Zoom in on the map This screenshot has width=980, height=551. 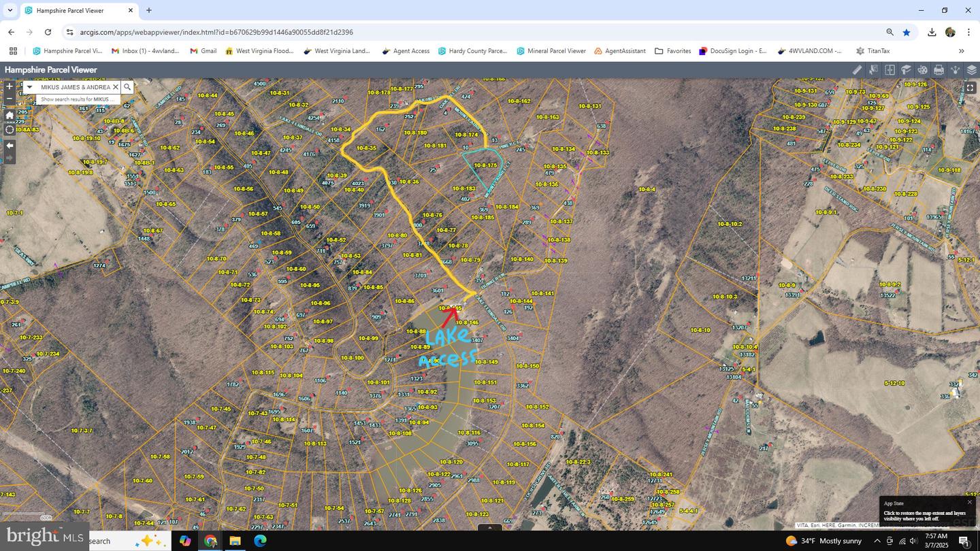coord(10,86)
